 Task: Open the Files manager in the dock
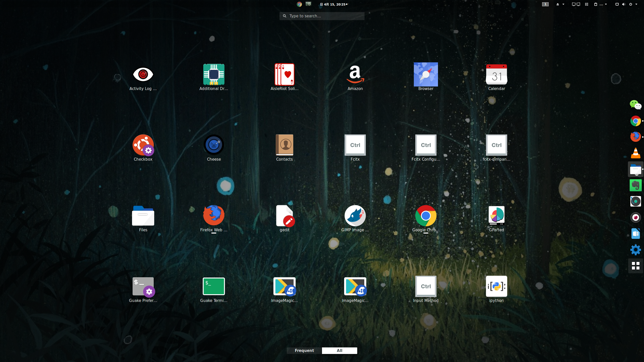pos(635,169)
